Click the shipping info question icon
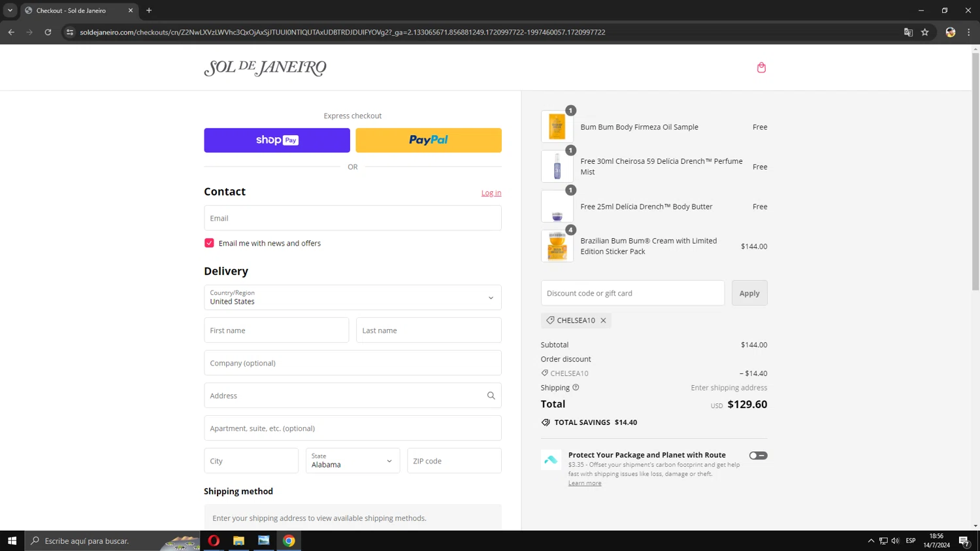Screen dimensions: 980x551 tap(576, 388)
